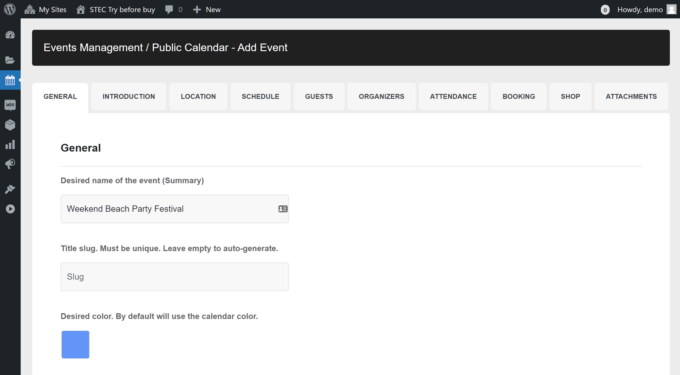Open the WooCommerce icon in sidebar
Screen dimensions: 680x375
pos(10,105)
